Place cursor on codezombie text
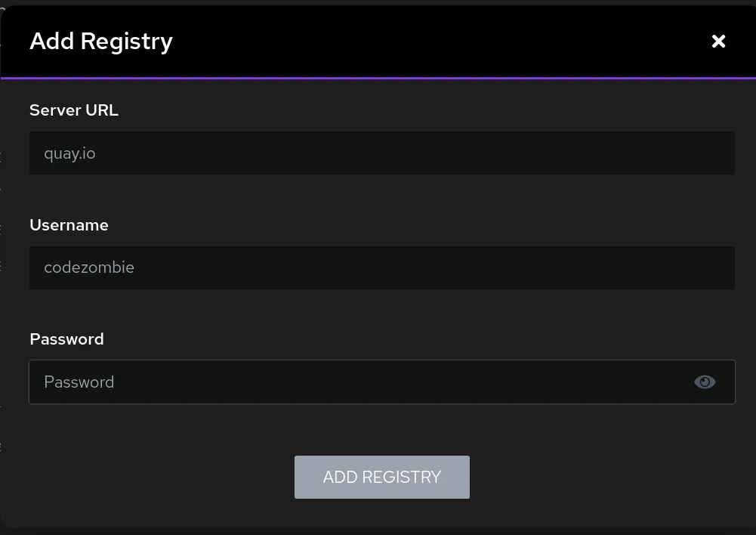The height and width of the screenshot is (535, 756). (x=89, y=267)
